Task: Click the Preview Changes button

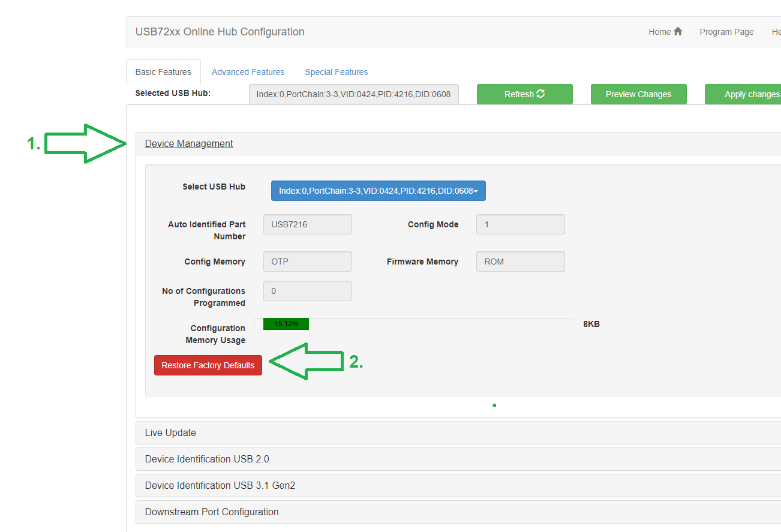Action: coord(639,94)
